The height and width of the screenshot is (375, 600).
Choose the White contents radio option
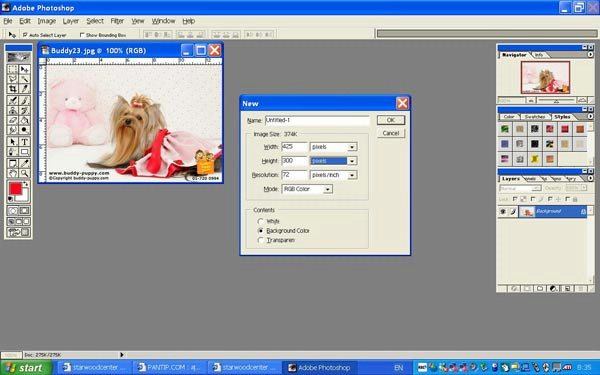coord(261,221)
